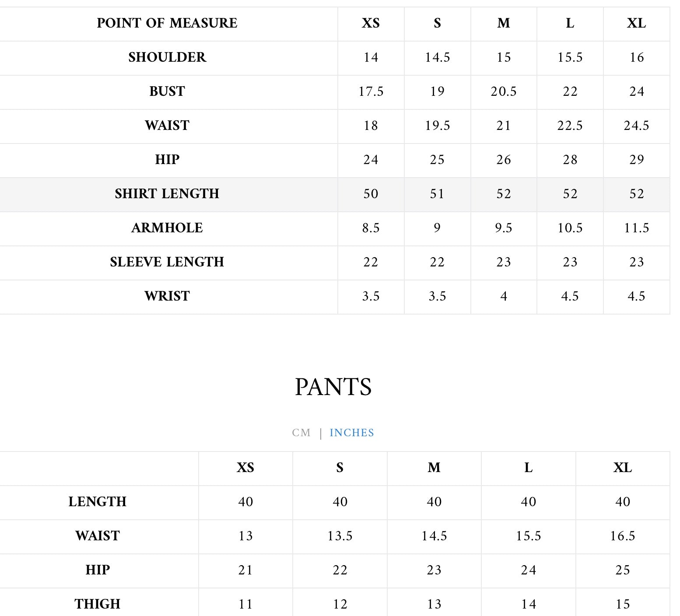
Task: Select the SLEEVE LENGTH row label
Action: 167,262
